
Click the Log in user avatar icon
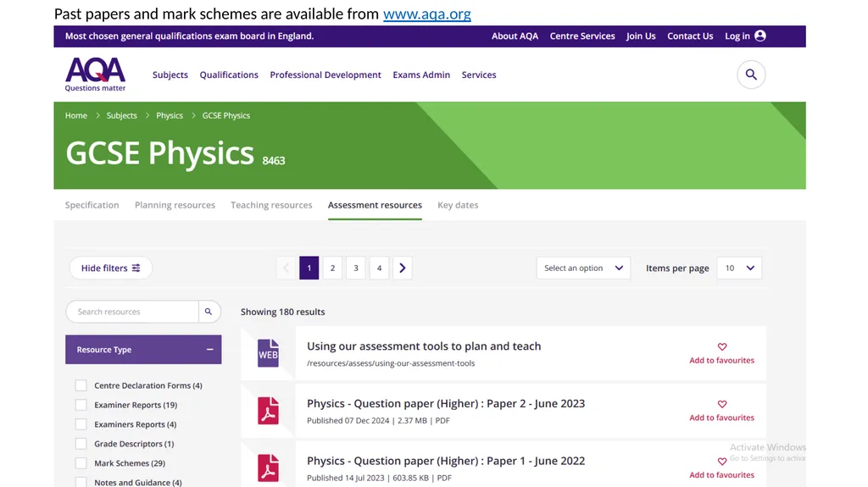[x=760, y=36]
